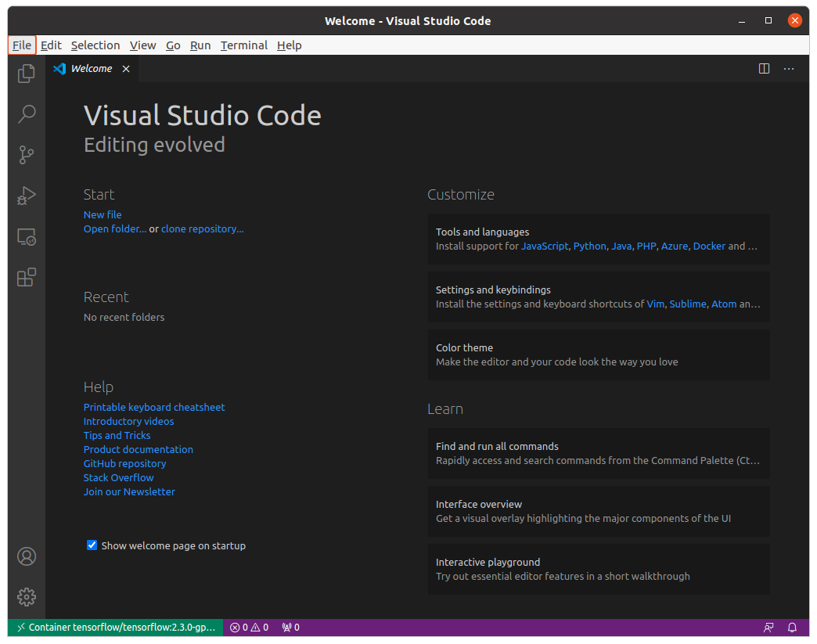Open Tips and Tricks link
The width and height of the screenshot is (817, 644).
(117, 435)
